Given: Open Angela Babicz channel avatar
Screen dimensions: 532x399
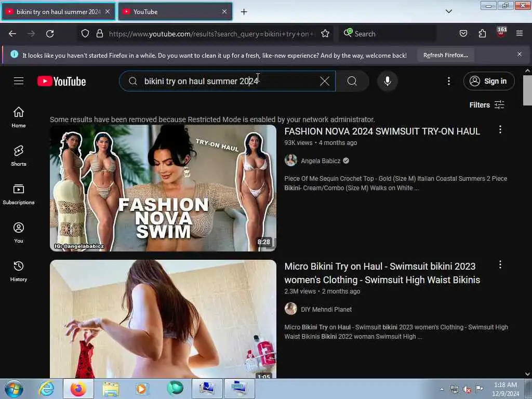Looking at the screenshot, I should point(291,160).
